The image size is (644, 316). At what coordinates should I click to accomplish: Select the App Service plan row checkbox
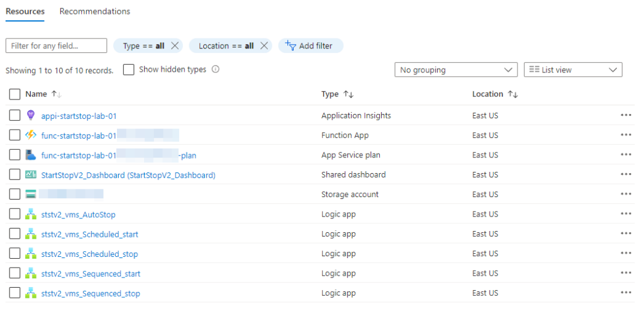tap(14, 154)
